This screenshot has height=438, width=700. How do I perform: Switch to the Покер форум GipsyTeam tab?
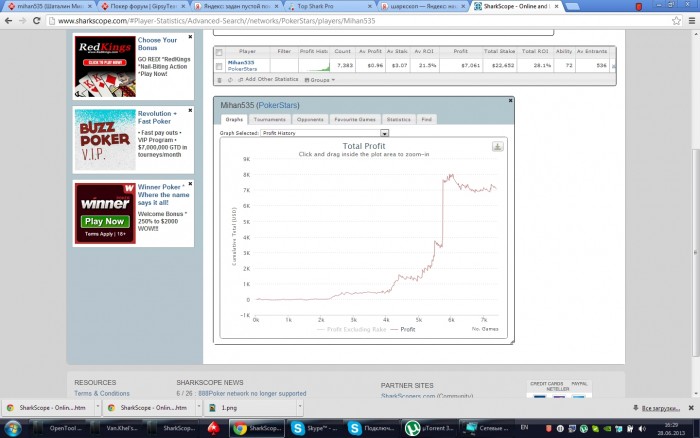pyautogui.click(x=143, y=6)
